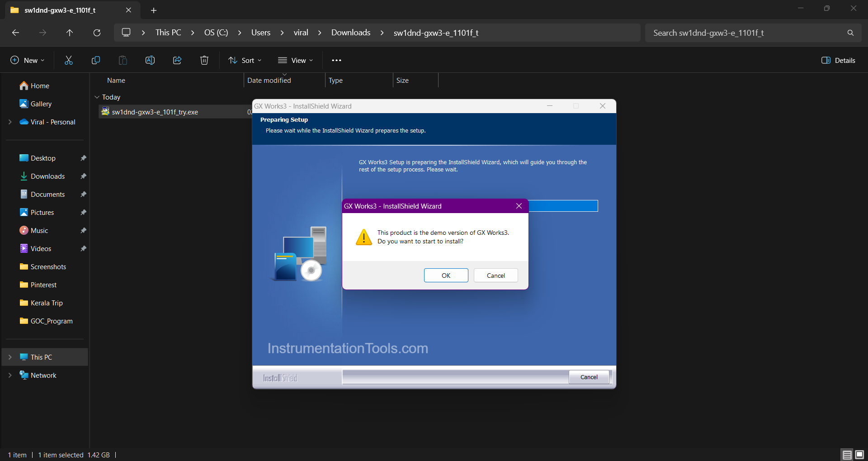Navigate up one folder level
This screenshot has height=461, width=868.
70,33
